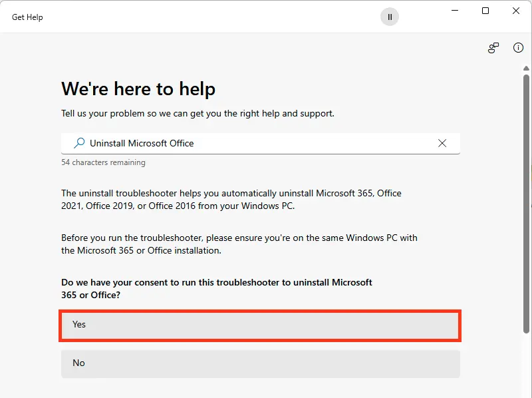532x398 pixels.
Task: Clear the search text with the X
Action: pos(442,143)
